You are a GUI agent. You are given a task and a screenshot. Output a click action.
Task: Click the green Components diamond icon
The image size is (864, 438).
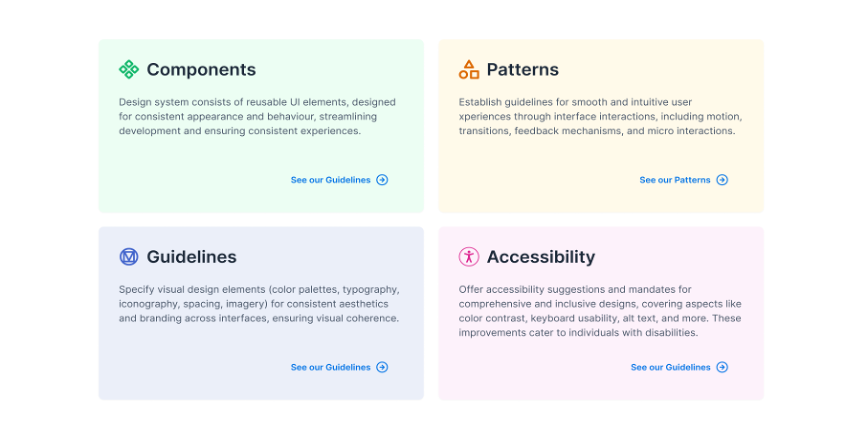[129, 69]
